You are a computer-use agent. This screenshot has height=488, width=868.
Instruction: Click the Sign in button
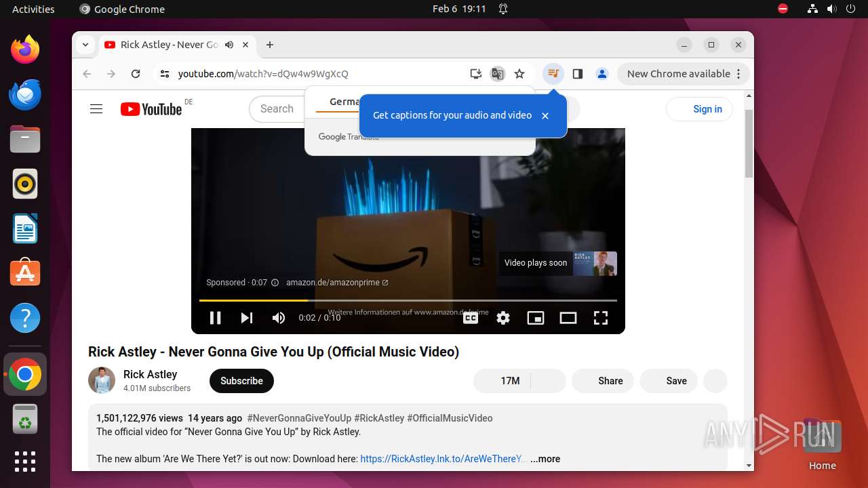click(699, 109)
